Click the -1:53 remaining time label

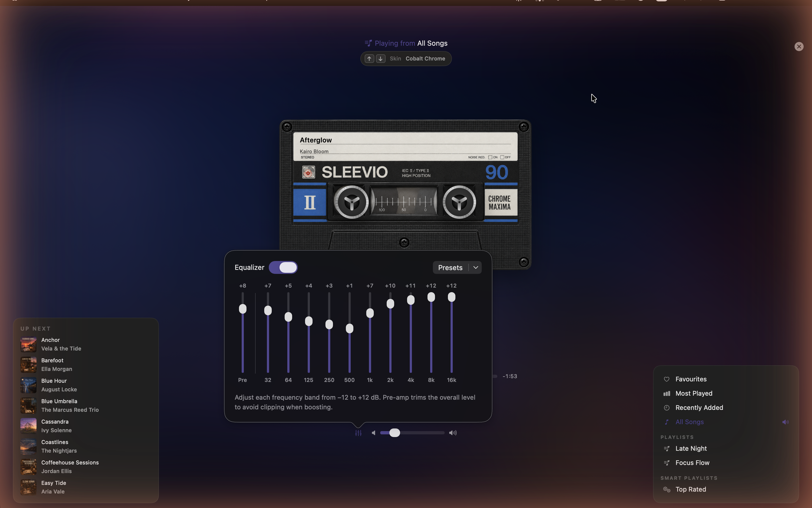pyautogui.click(x=510, y=376)
